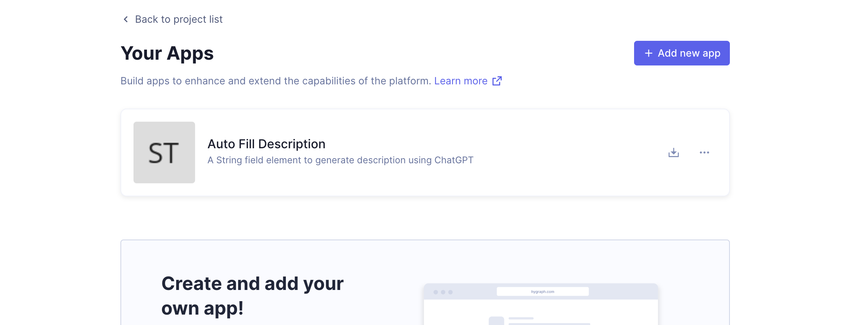This screenshot has width=868, height=325.
Task: Open the more options menu on the app card
Action: point(705,152)
